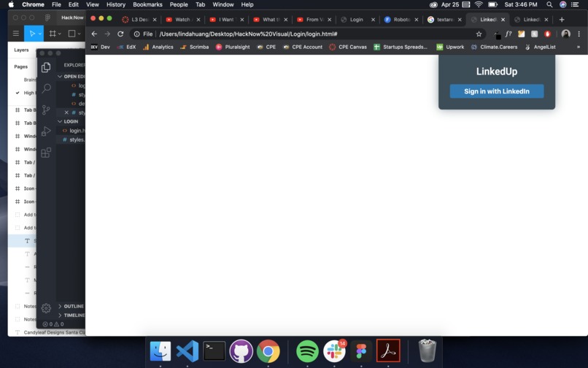
Task: Open Spotify from Dock
Action: tap(307, 351)
